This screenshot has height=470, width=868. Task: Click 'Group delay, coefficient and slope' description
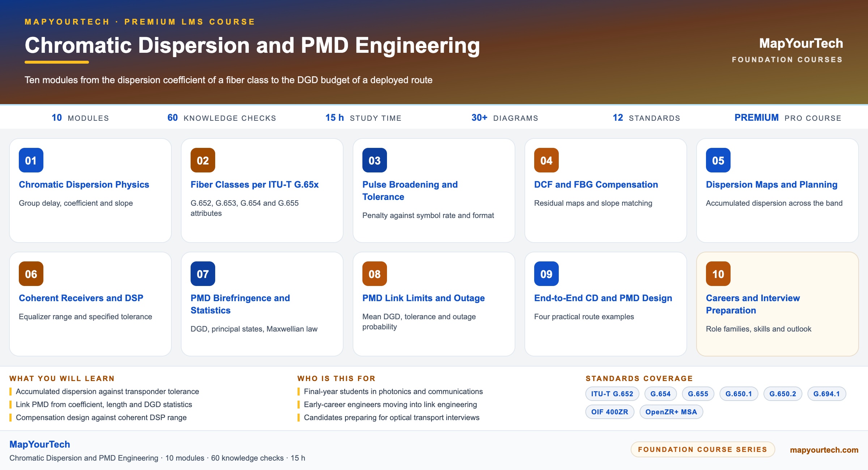(76, 203)
